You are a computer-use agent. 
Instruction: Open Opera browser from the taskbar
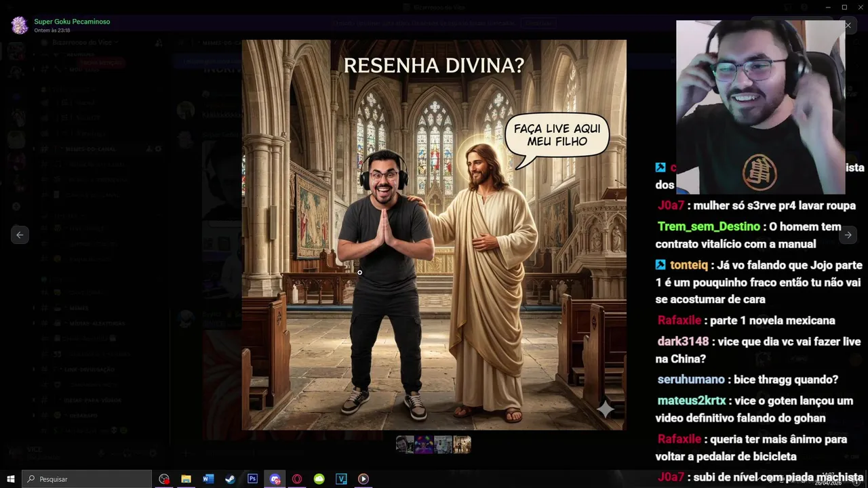tap(297, 479)
